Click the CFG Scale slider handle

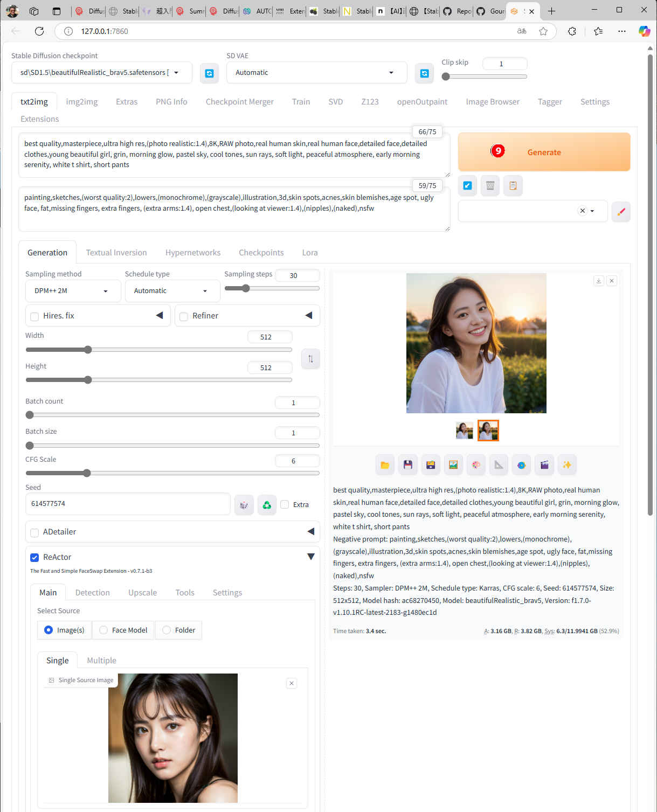click(x=87, y=473)
